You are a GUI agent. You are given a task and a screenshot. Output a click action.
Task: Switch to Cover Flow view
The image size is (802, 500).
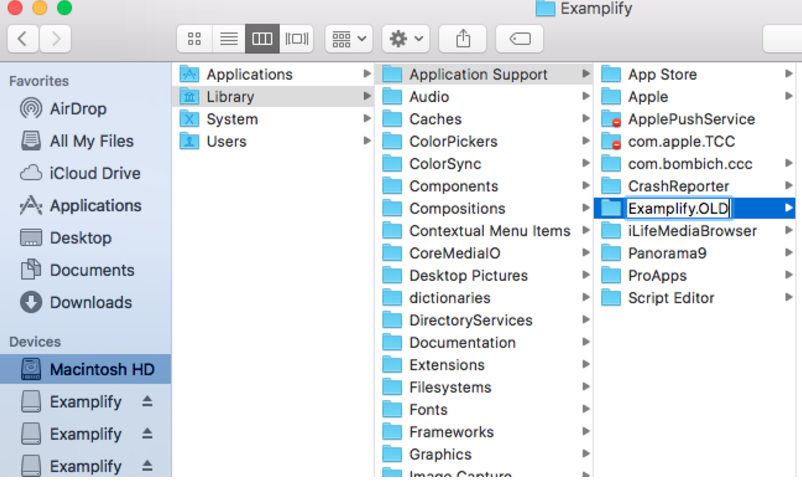[297, 39]
